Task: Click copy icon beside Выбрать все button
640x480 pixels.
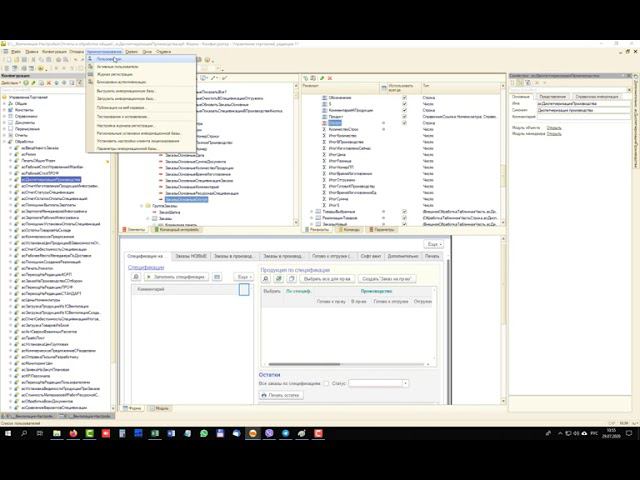Action: pos(291,279)
